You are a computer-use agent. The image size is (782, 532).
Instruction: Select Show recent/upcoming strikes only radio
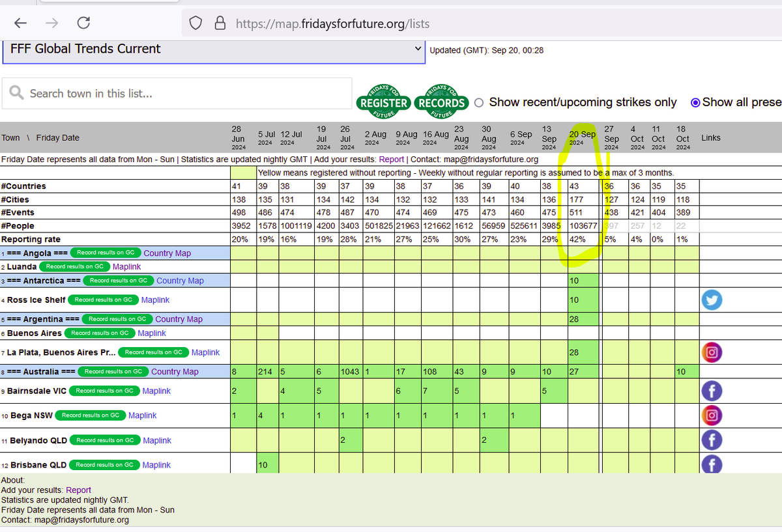479,103
